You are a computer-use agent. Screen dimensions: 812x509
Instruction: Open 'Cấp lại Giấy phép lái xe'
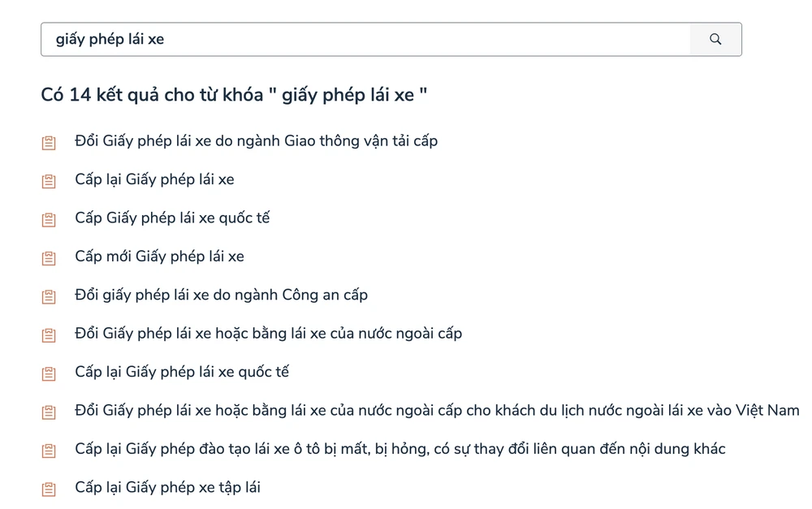click(153, 179)
